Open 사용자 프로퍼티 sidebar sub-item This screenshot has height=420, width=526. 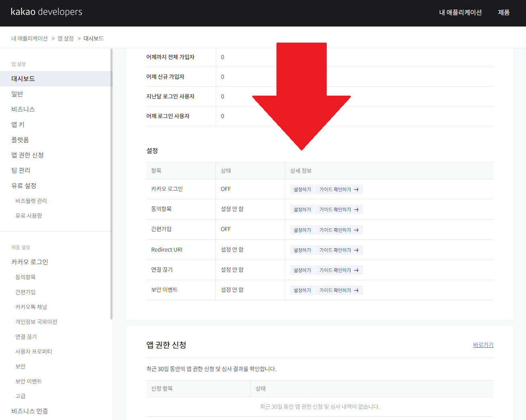[34, 352]
